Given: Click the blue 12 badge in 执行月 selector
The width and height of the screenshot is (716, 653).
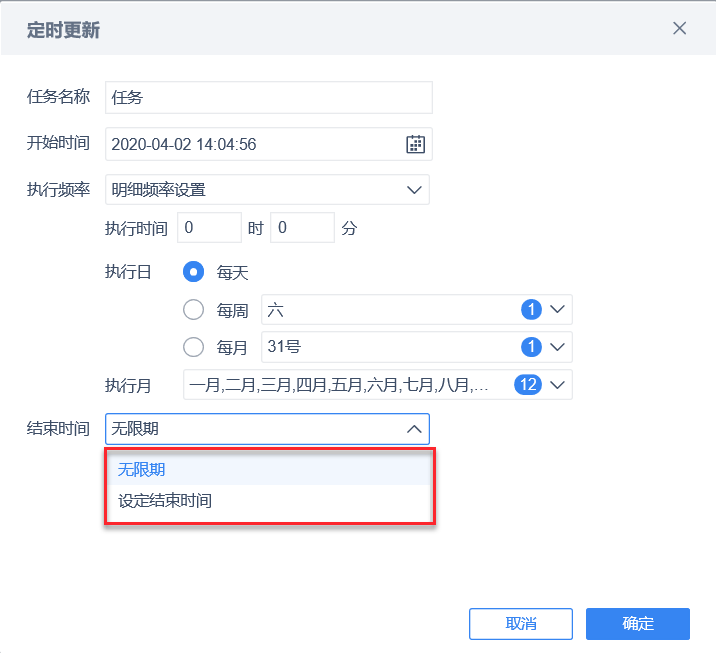Looking at the screenshot, I should (528, 384).
